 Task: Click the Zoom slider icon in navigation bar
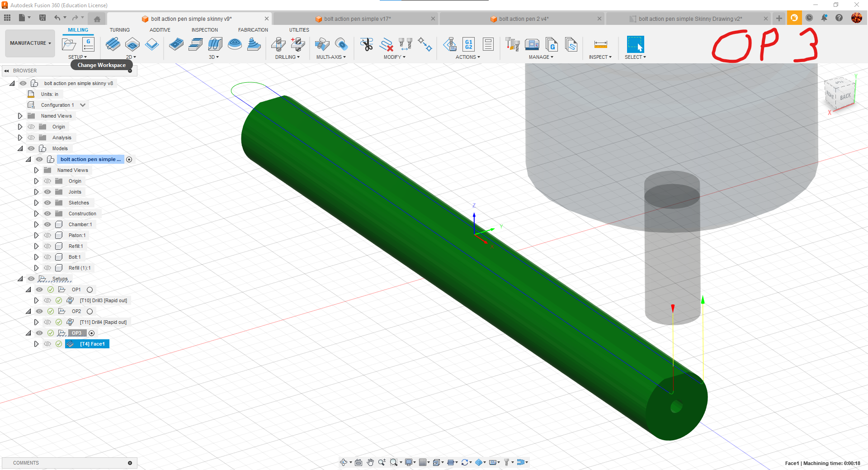pyautogui.click(x=382, y=462)
